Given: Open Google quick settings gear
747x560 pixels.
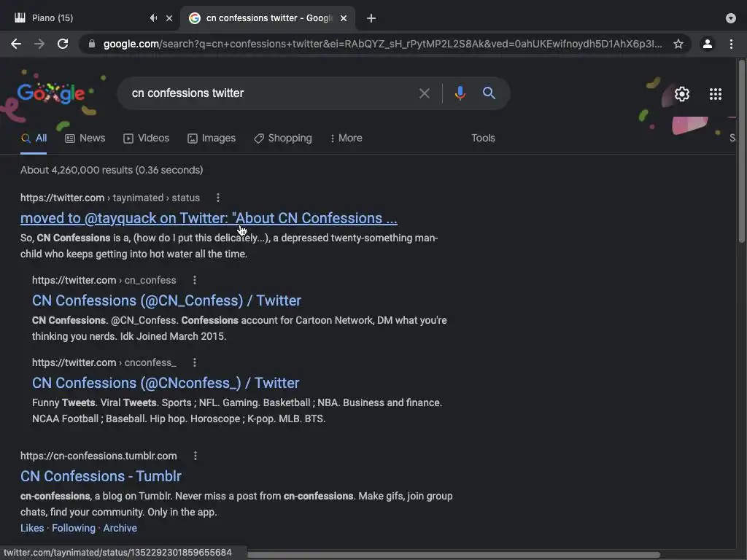Looking at the screenshot, I should click(x=682, y=94).
